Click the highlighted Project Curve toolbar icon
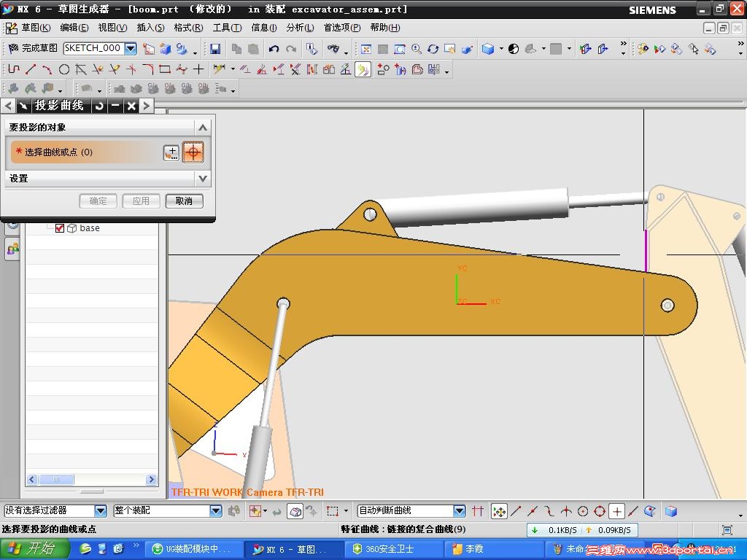The height and width of the screenshot is (560, 747). [x=363, y=70]
